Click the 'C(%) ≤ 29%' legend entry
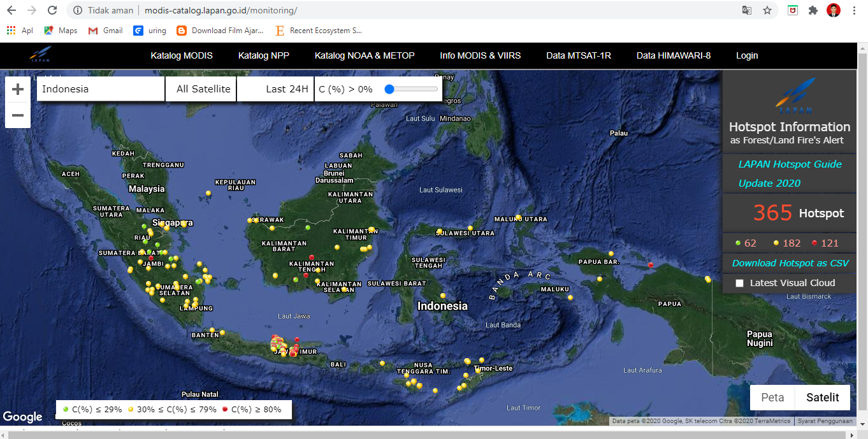The width and height of the screenshot is (868, 439). coord(92,410)
